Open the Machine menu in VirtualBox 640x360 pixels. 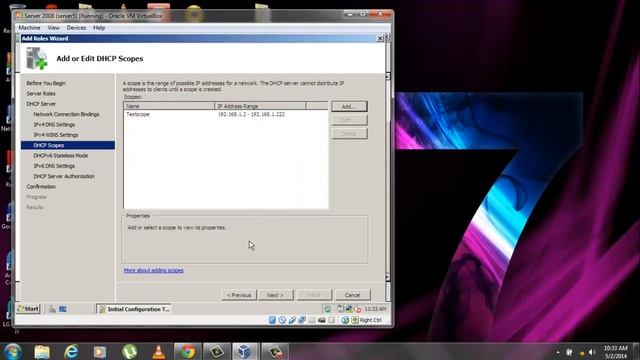(x=29, y=28)
